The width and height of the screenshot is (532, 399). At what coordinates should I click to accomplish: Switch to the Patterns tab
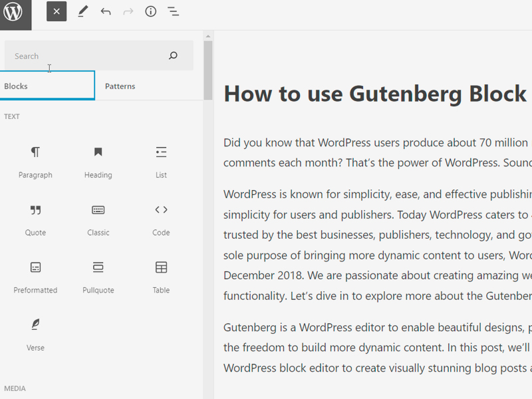pyautogui.click(x=120, y=86)
